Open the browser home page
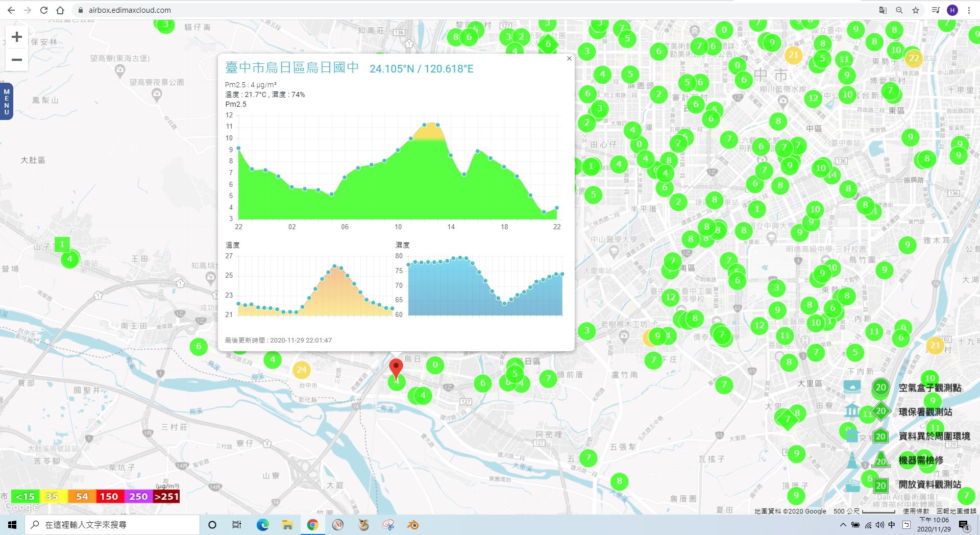 tap(60, 10)
